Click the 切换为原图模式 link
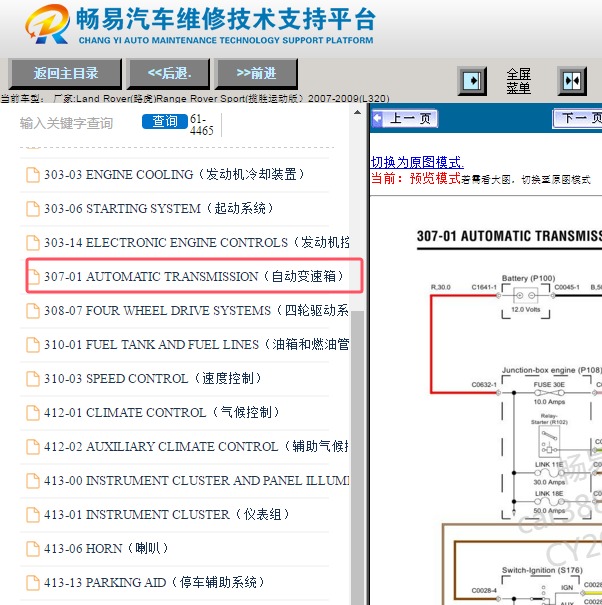 tap(417, 162)
